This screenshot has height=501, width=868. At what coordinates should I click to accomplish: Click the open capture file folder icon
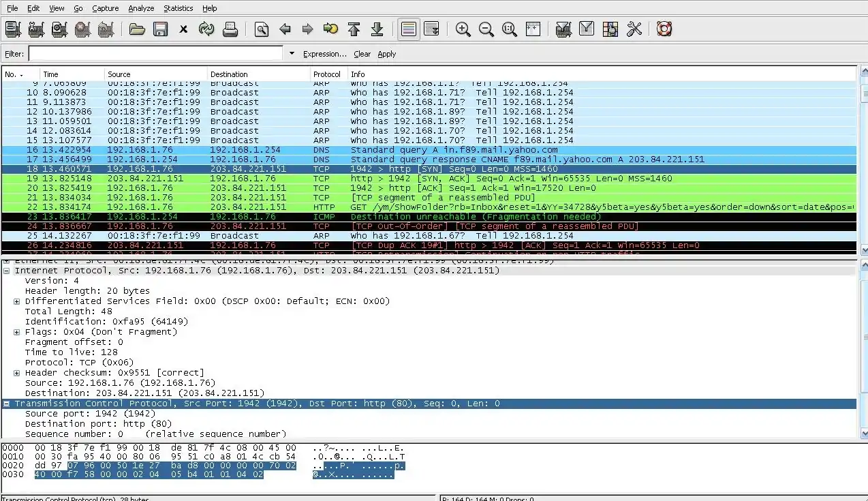(x=137, y=29)
